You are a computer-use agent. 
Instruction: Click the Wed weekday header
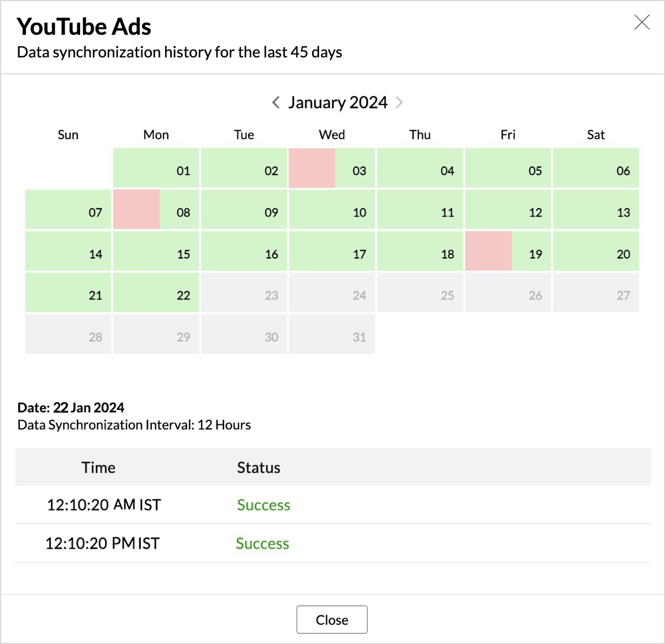332,135
